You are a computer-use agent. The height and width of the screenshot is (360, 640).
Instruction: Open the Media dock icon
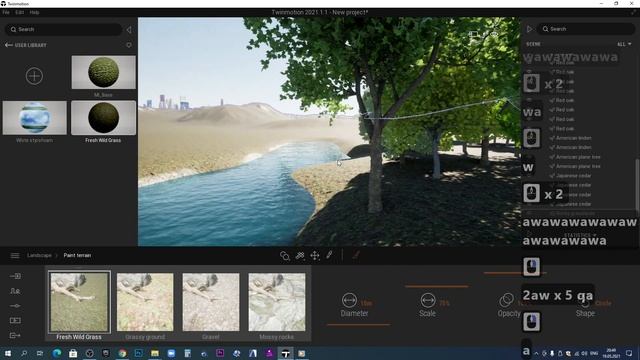[x=15, y=320]
